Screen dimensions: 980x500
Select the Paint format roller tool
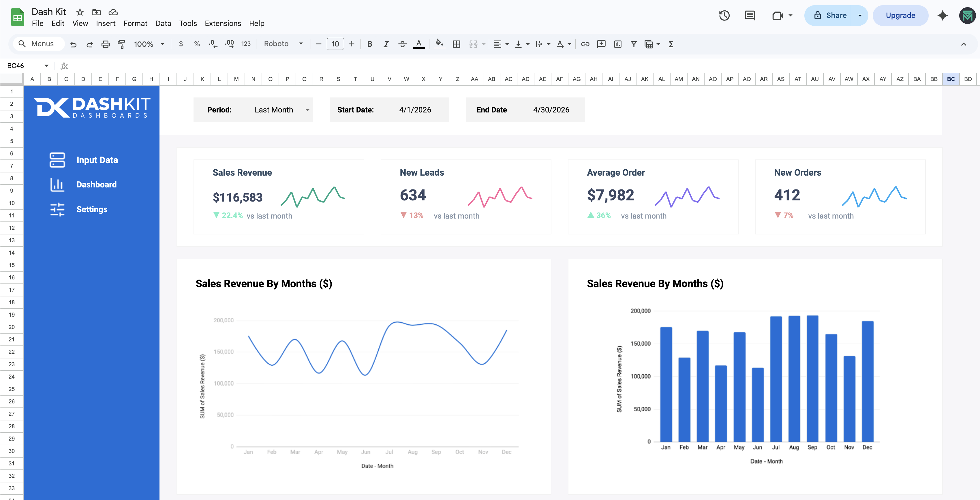point(121,44)
